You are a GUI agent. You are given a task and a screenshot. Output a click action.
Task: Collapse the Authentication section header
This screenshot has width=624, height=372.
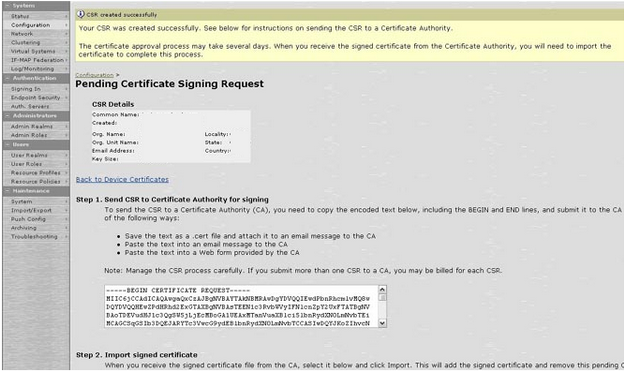[36, 78]
